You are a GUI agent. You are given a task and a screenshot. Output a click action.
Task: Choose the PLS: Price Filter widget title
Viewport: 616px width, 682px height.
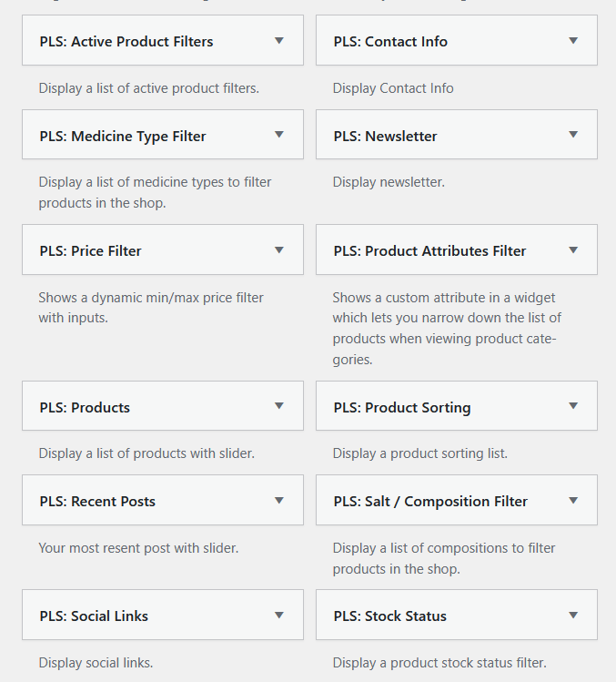90,251
